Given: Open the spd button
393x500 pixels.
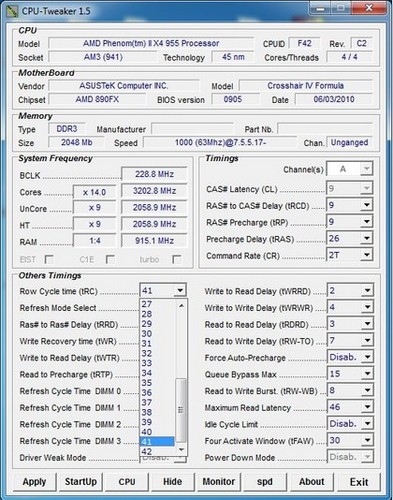Looking at the screenshot, I should coord(265,482).
